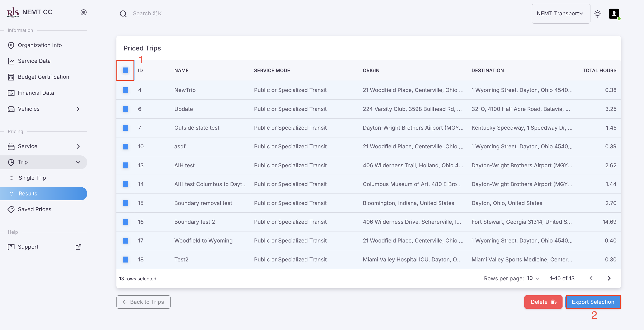Open Support external link icon
The width and height of the screenshot is (644, 330).
78,247
